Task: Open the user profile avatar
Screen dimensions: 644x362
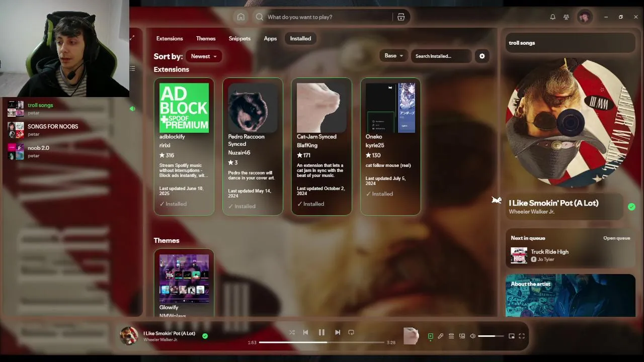Action: pyautogui.click(x=584, y=17)
